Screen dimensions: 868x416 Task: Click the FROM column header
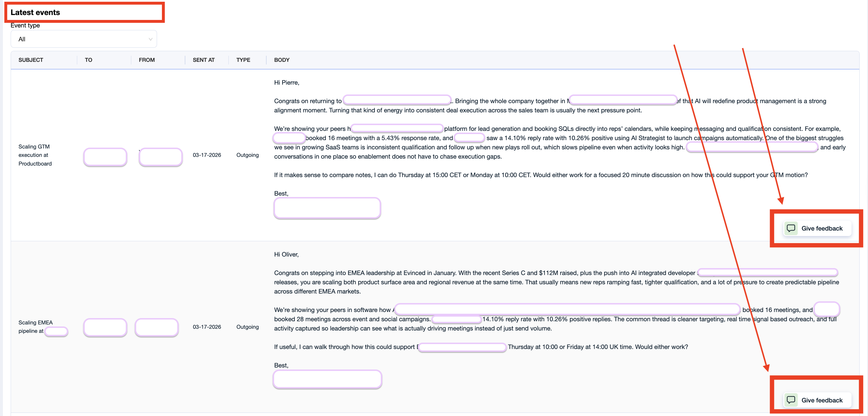pyautogui.click(x=147, y=60)
